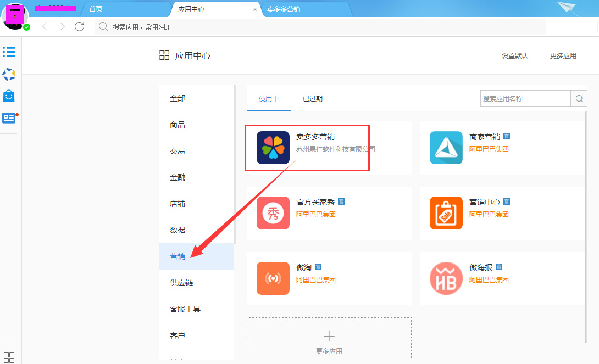Click the paper plane icon at top right
The image size is (599, 364).
pyautogui.click(x=567, y=8)
